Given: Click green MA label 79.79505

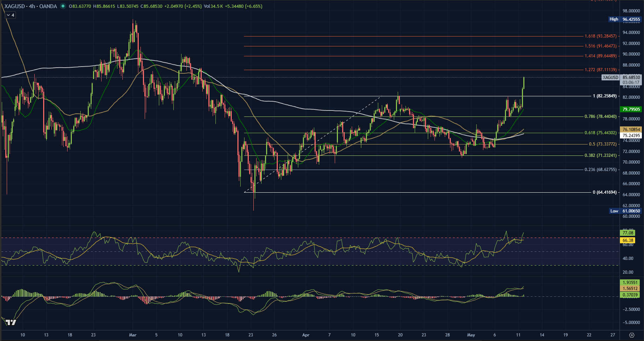Looking at the screenshot, I should pyautogui.click(x=631, y=109).
